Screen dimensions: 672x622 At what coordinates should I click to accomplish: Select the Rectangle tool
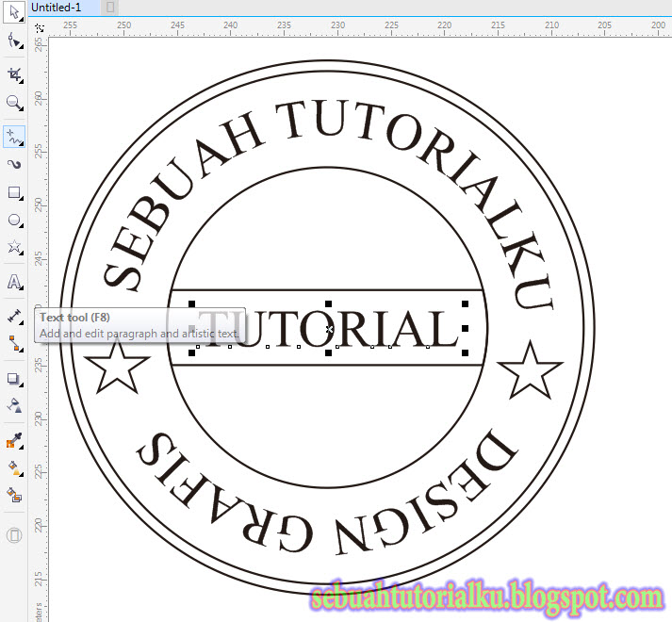point(14,192)
